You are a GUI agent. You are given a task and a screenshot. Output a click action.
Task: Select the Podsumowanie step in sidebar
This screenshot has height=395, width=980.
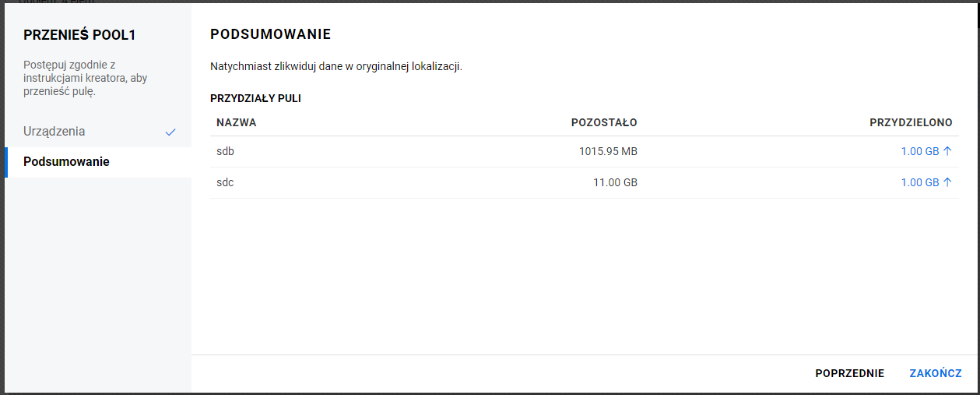click(66, 162)
